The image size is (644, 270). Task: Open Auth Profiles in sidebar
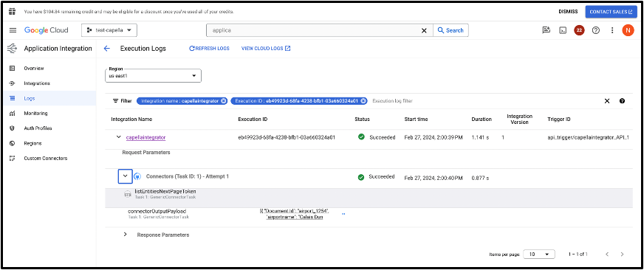pyautogui.click(x=38, y=128)
